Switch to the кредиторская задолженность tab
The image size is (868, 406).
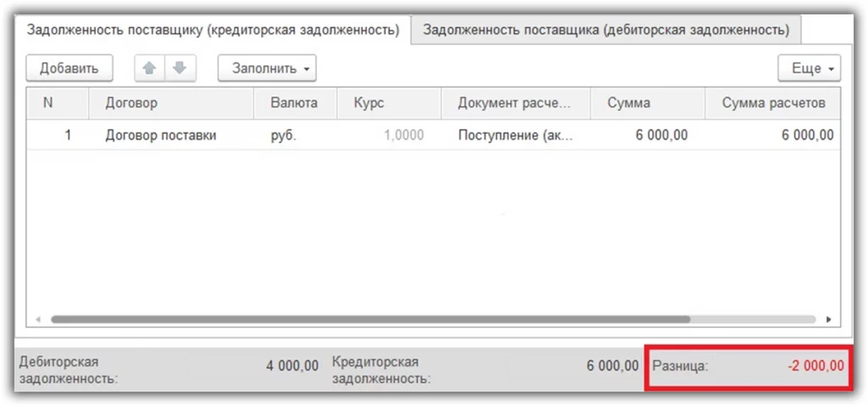tap(213, 30)
